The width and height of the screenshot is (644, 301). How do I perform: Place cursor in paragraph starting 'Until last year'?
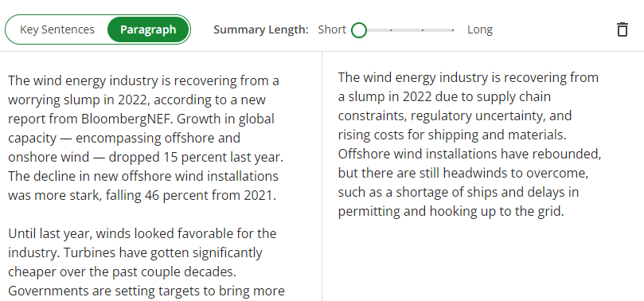pyautogui.click(x=146, y=262)
